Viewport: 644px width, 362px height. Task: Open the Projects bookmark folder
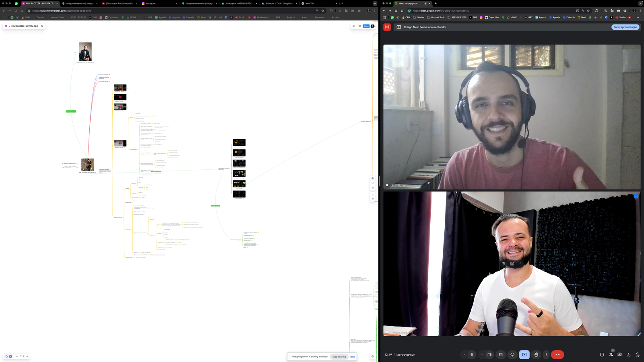point(289,17)
